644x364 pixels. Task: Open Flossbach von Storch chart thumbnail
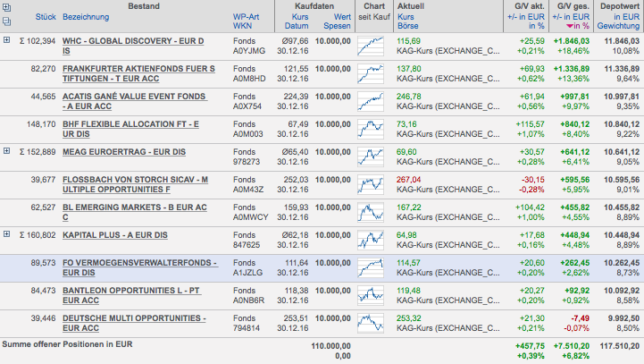tap(371, 184)
